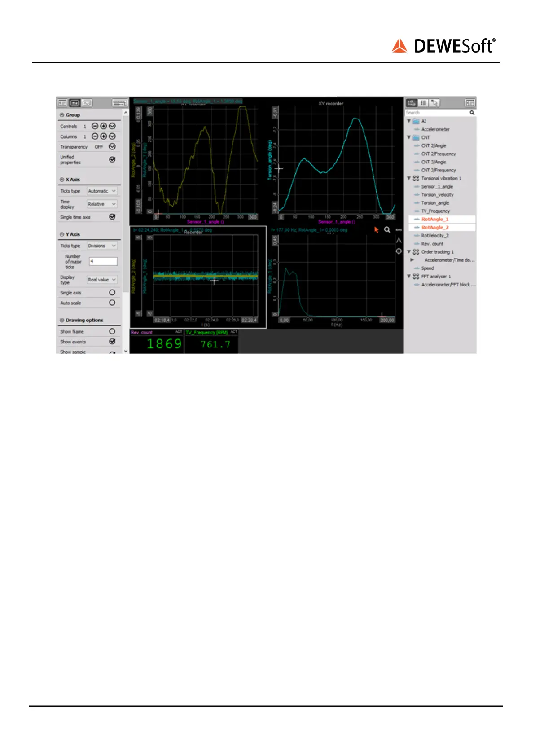This screenshot has height=756, width=535.
Task: Click the Number of major ticks field
Action: pyautogui.click(x=103, y=261)
